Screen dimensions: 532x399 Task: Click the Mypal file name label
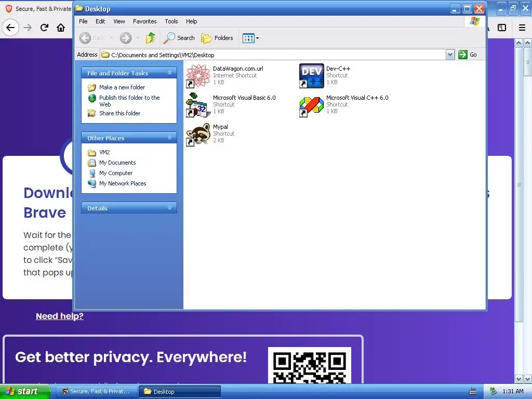[220, 127]
